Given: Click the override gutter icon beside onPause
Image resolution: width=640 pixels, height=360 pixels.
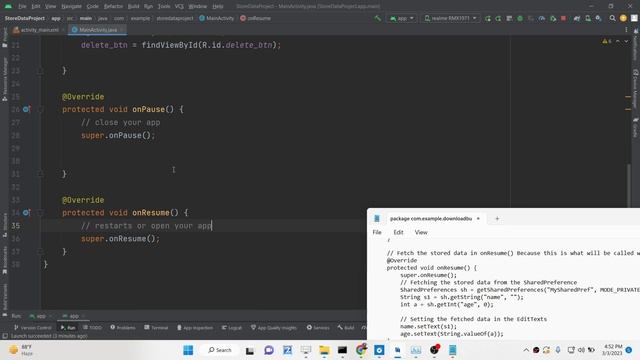Looking at the screenshot, I should pyautogui.click(x=27, y=109).
